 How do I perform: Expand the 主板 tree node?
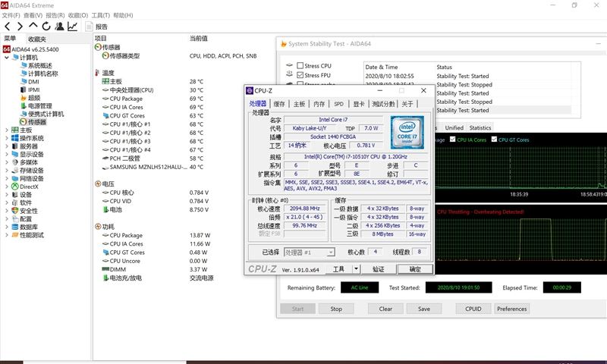tap(7, 130)
